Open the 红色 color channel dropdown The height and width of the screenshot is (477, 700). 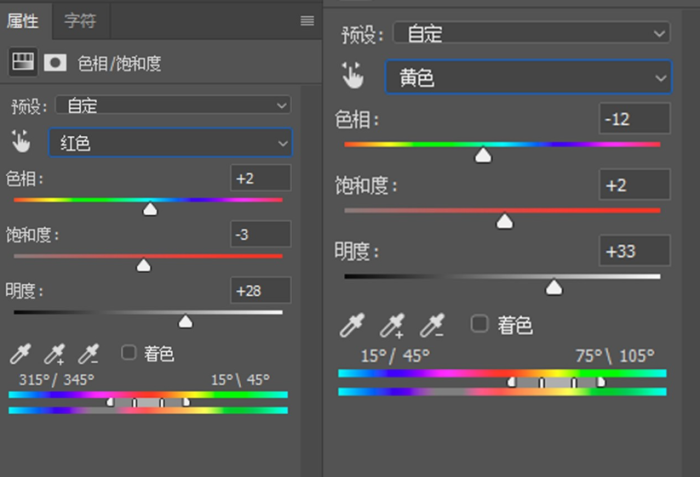171,143
